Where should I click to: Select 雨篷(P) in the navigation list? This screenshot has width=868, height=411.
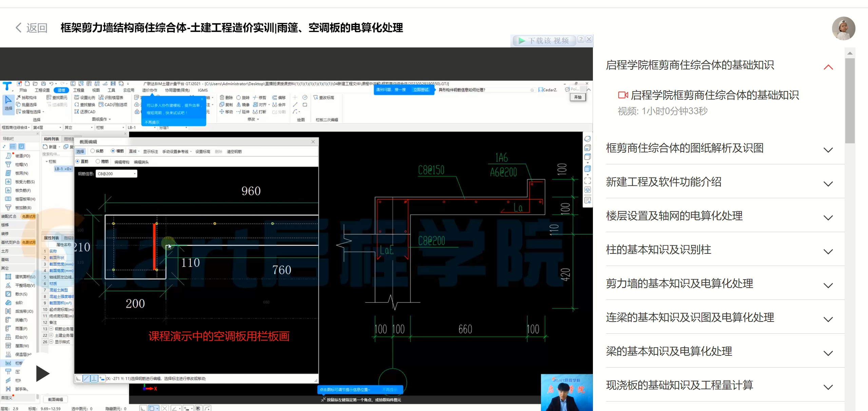pyautogui.click(x=17, y=329)
